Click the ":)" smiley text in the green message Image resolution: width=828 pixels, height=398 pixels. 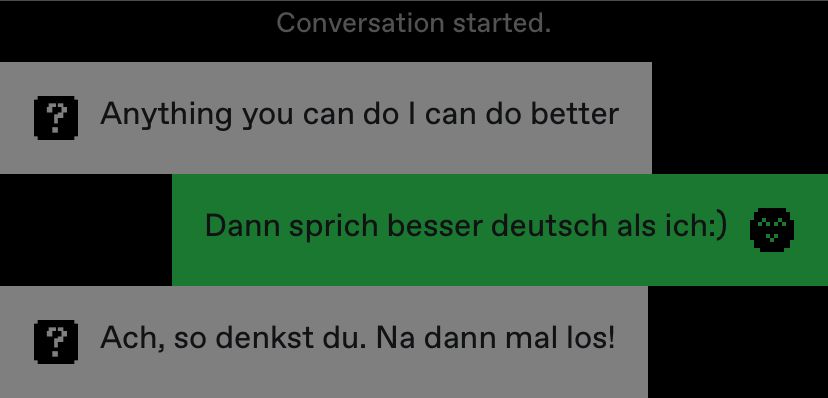click(x=718, y=226)
